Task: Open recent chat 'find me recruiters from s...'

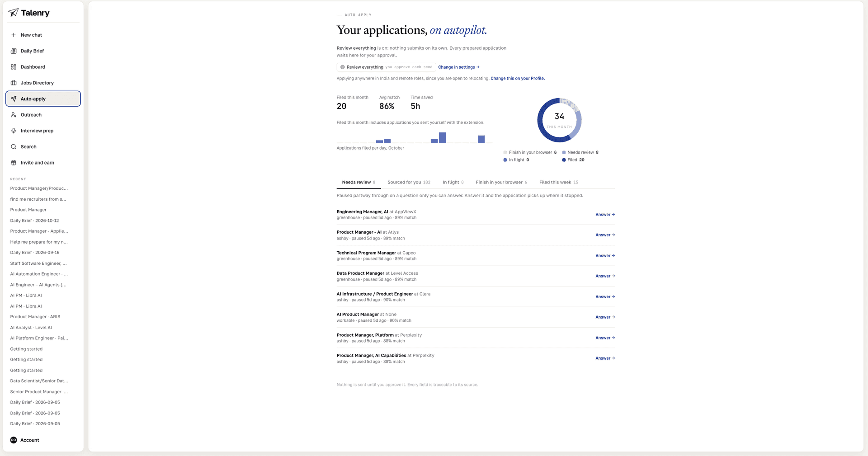Action: (x=38, y=199)
